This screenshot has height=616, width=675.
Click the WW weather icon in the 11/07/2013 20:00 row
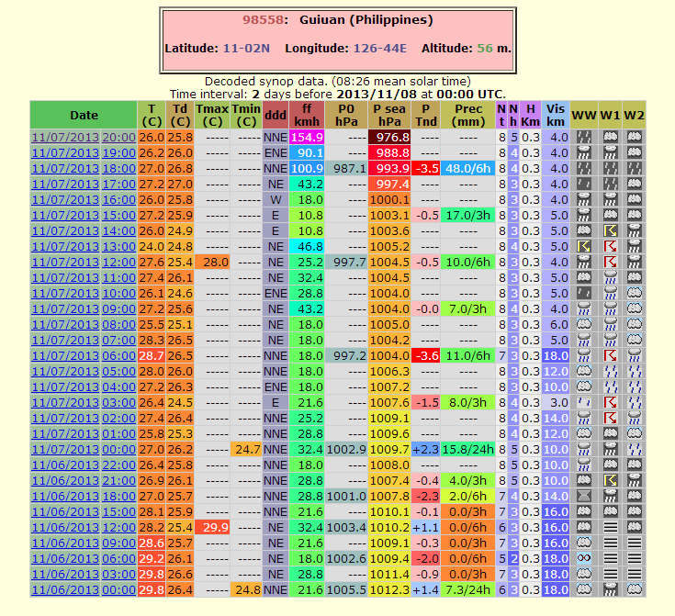(583, 137)
